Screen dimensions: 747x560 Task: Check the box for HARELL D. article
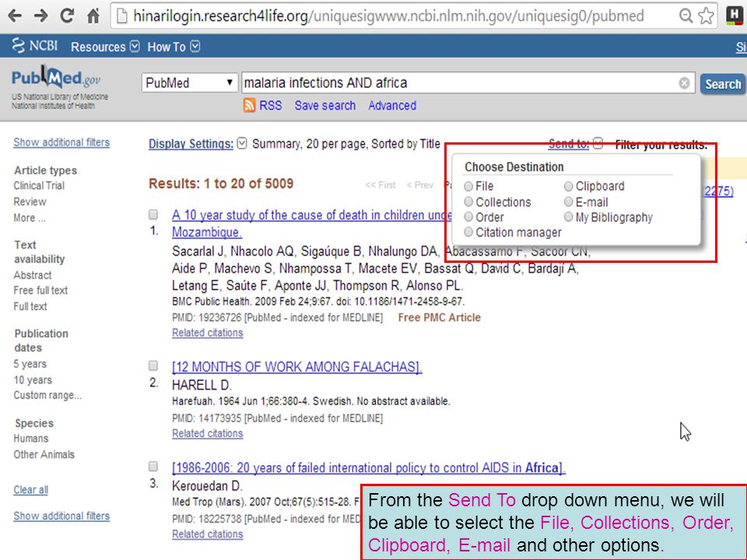coord(153,366)
